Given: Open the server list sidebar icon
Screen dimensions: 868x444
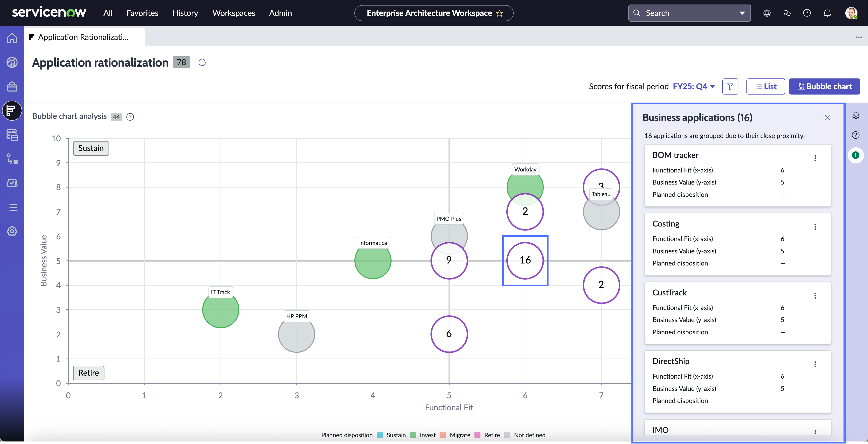Looking at the screenshot, I should [x=12, y=135].
